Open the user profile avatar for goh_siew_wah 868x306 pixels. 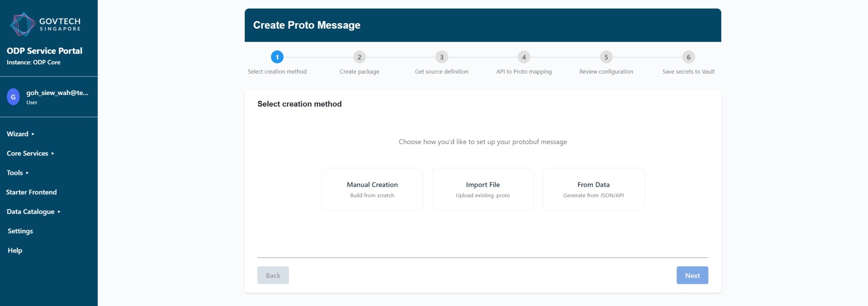tap(13, 97)
